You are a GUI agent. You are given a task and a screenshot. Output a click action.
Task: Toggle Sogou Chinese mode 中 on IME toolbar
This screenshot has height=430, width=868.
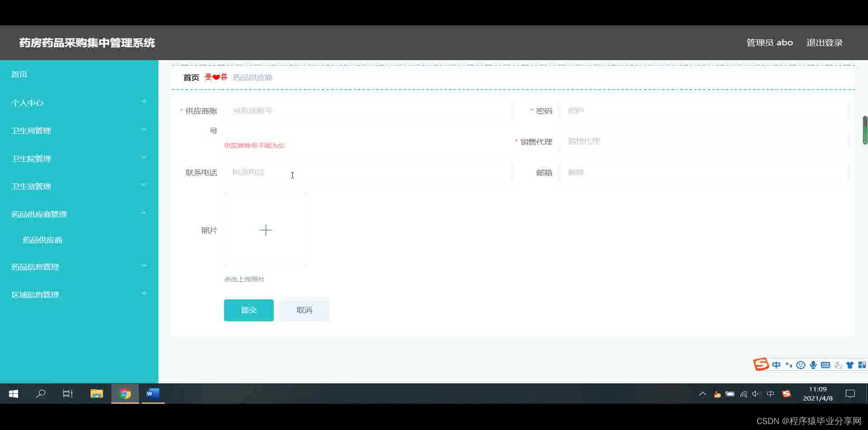point(777,365)
